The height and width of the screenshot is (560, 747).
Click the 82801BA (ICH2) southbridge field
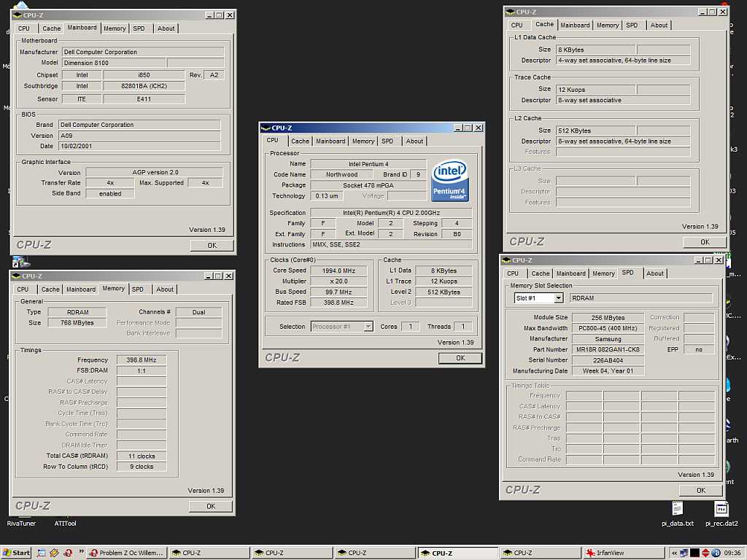click(144, 86)
